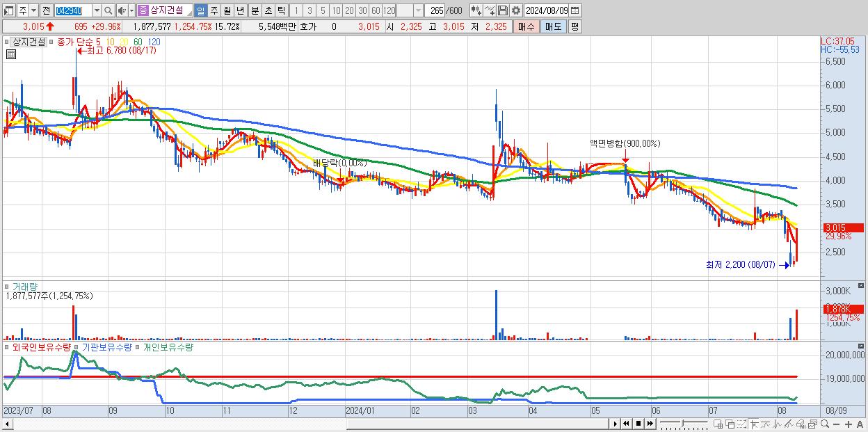Toggle the 외국인보유수량 indicator marker
This screenshot has width=868, height=432.
[x=8, y=346]
